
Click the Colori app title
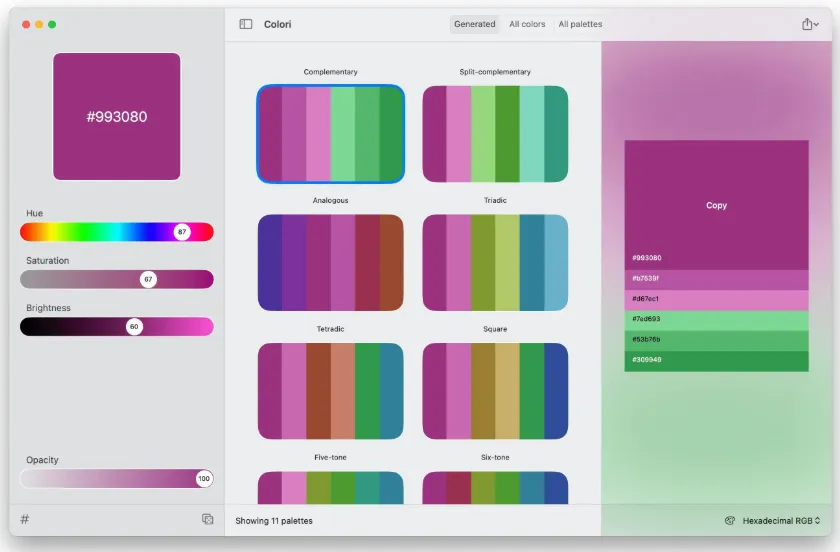[x=278, y=24]
